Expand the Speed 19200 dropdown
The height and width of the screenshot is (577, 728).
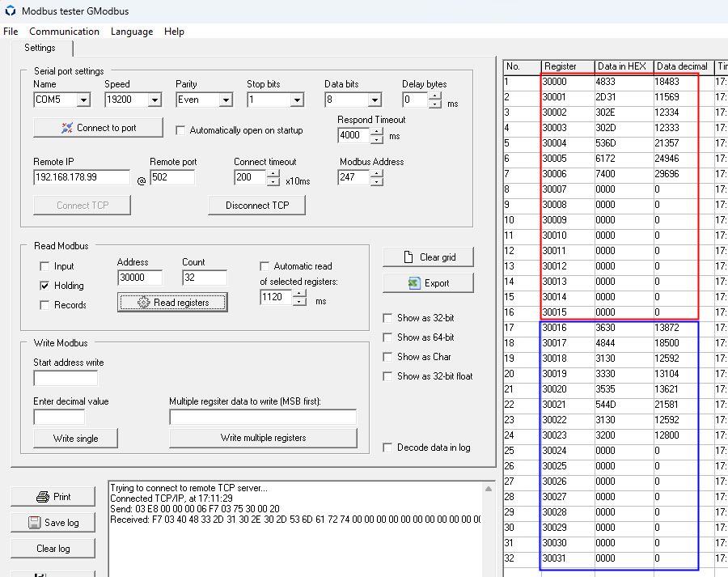pyautogui.click(x=154, y=100)
